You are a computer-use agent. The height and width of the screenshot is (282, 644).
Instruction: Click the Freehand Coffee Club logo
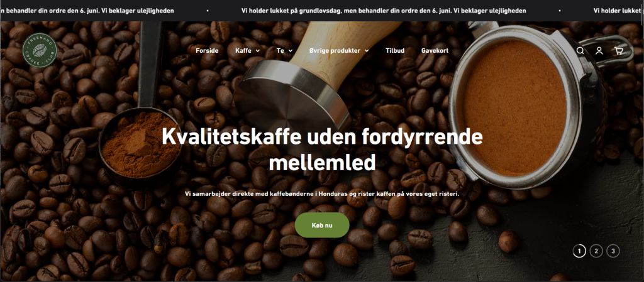40,50
